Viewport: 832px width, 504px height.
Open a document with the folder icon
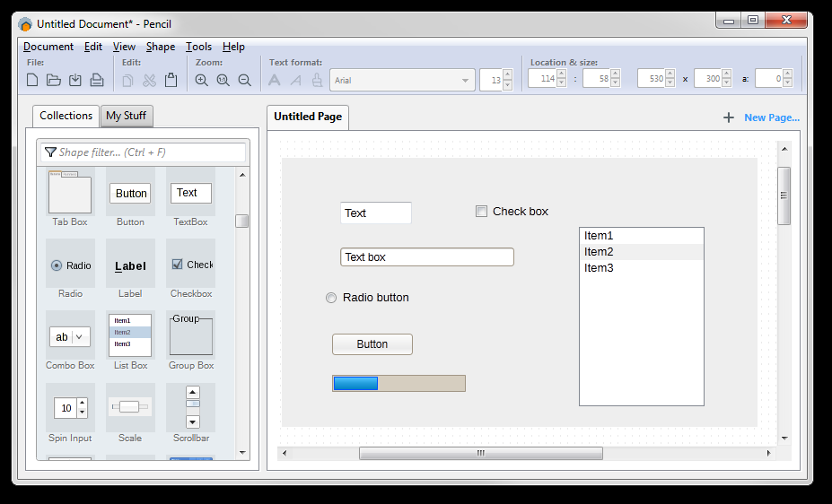click(x=54, y=80)
